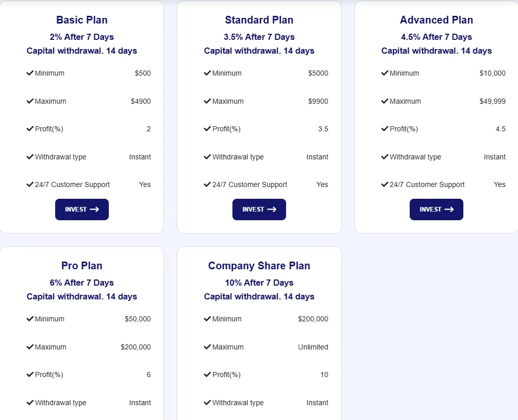518x420 pixels.
Task: Click the checkmark beside Standard Plan Maximum
Action: tap(207, 101)
